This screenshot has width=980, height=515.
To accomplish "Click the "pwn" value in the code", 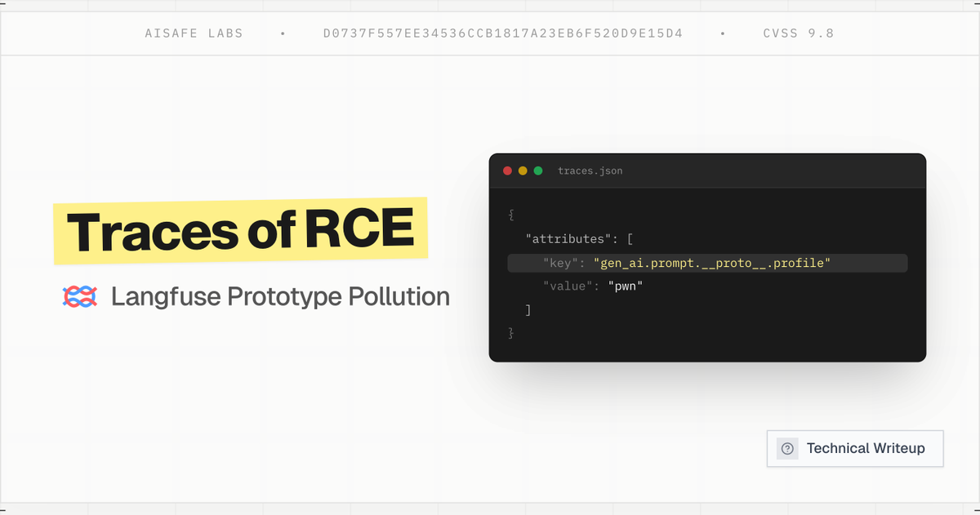I will click(x=626, y=286).
